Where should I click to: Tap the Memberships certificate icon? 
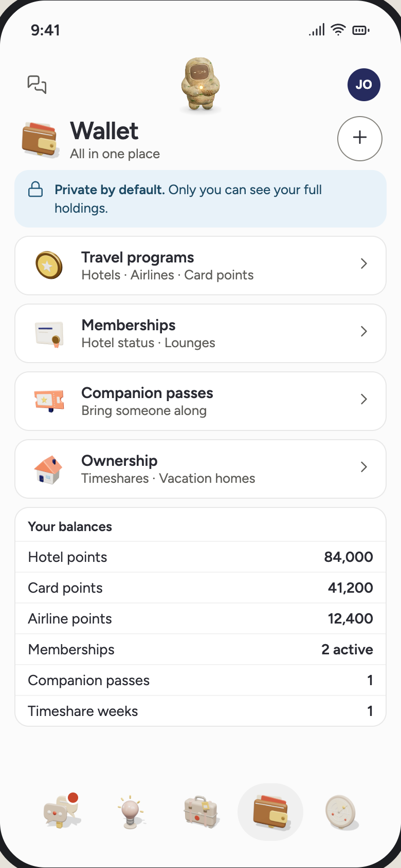click(49, 333)
